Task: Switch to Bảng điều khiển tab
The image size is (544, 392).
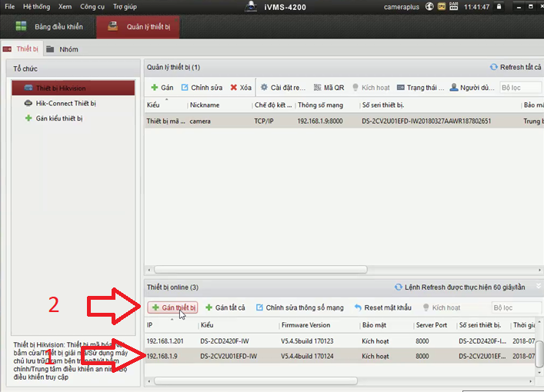Action: click(x=49, y=27)
